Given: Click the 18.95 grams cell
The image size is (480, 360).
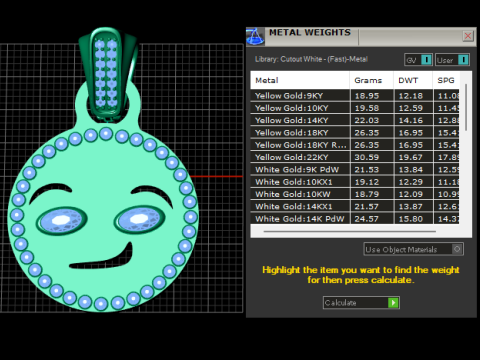Looking at the screenshot, I should pos(372,96).
